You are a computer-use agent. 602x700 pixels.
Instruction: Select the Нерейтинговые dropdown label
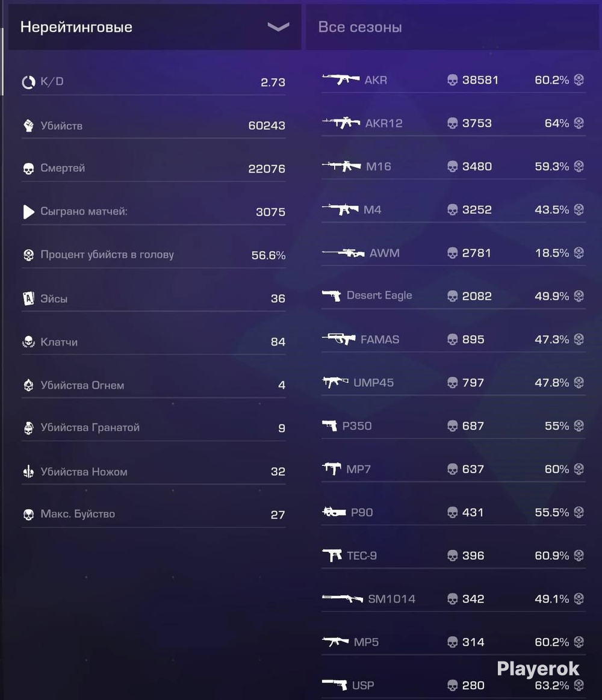76,27
